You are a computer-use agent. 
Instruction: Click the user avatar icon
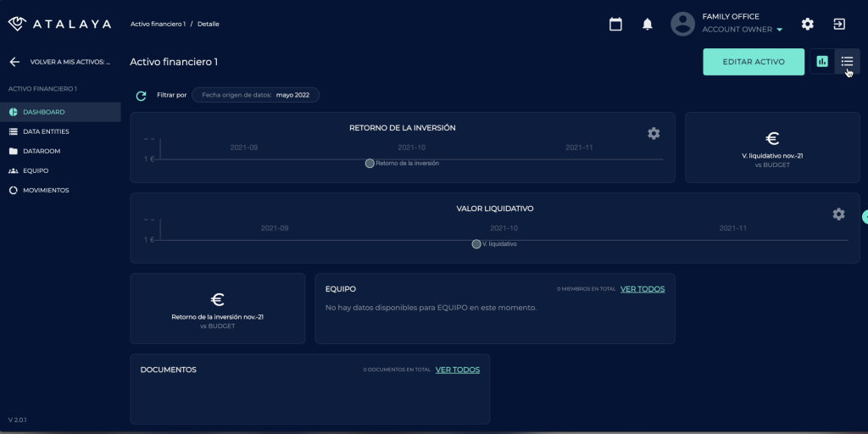pyautogui.click(x=682, y=24)
